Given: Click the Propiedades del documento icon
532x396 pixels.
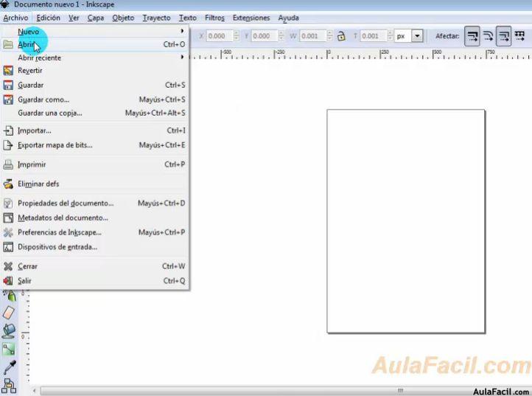Looking at the screenshot, I should click(x=8, y=203).
